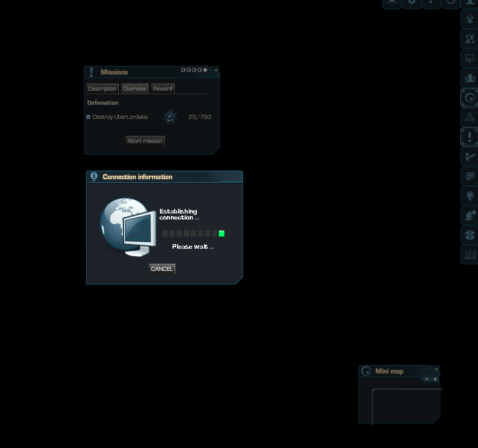The height and width of the screenshot is (448, 478).
Task: Open the three linked circles sidebar icon
Action: click(470, 117)
